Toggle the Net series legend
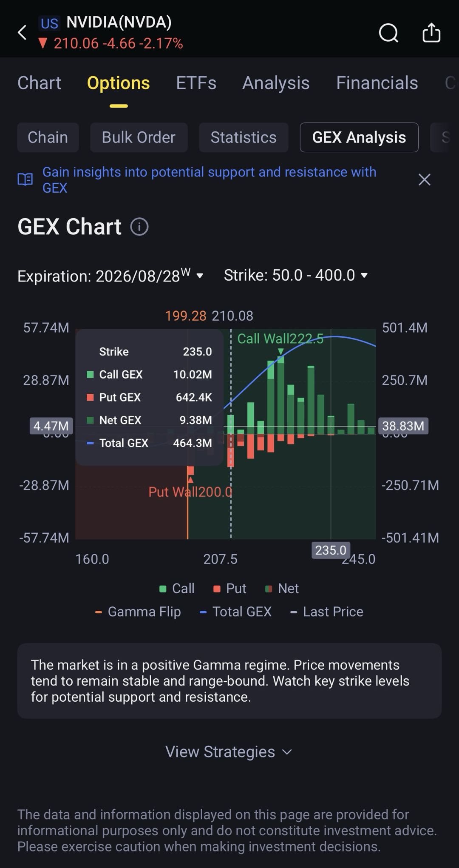459x868 pixels. click(282, 588)
